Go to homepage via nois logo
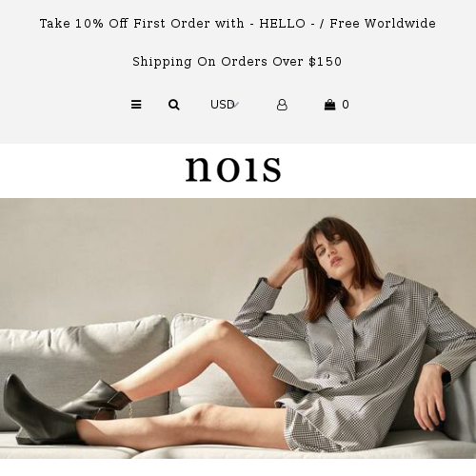Image resolution: width=476 pixels, height=476 pixels. click(x=233, y=169)
